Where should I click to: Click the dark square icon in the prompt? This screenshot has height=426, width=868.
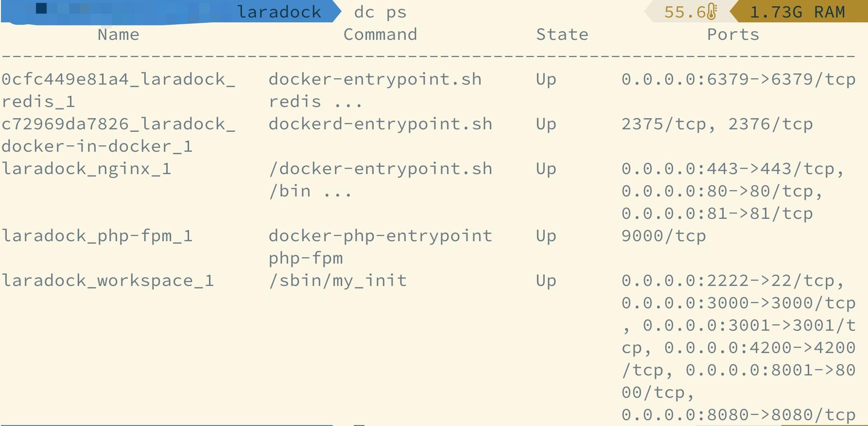tap(42, 8)
